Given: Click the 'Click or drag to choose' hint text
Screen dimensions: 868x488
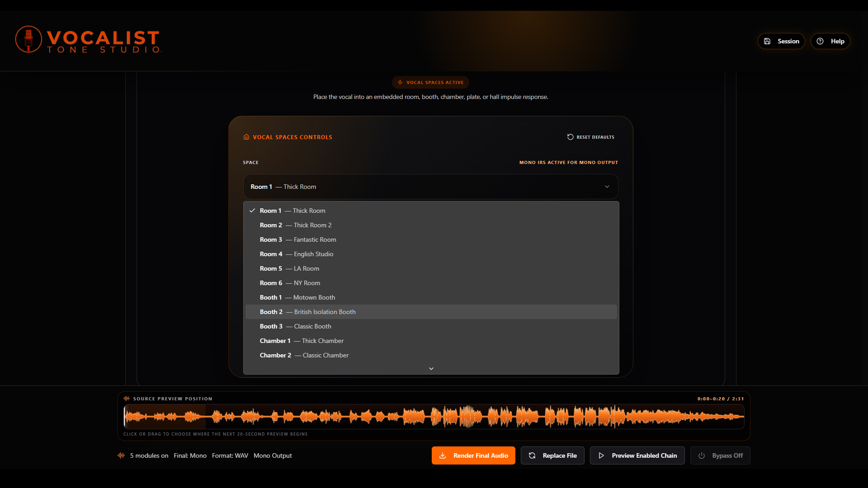Looking at the screenshot, I should point(216,434).
